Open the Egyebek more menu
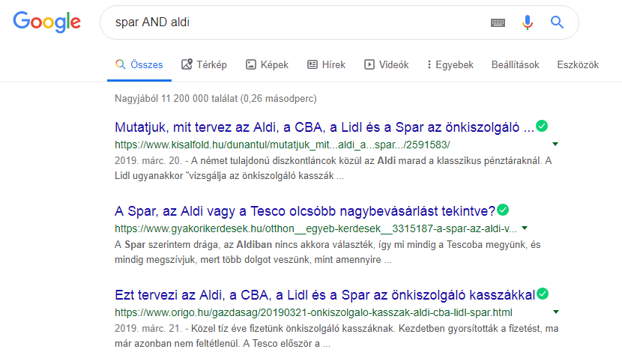 pos(450,64)
